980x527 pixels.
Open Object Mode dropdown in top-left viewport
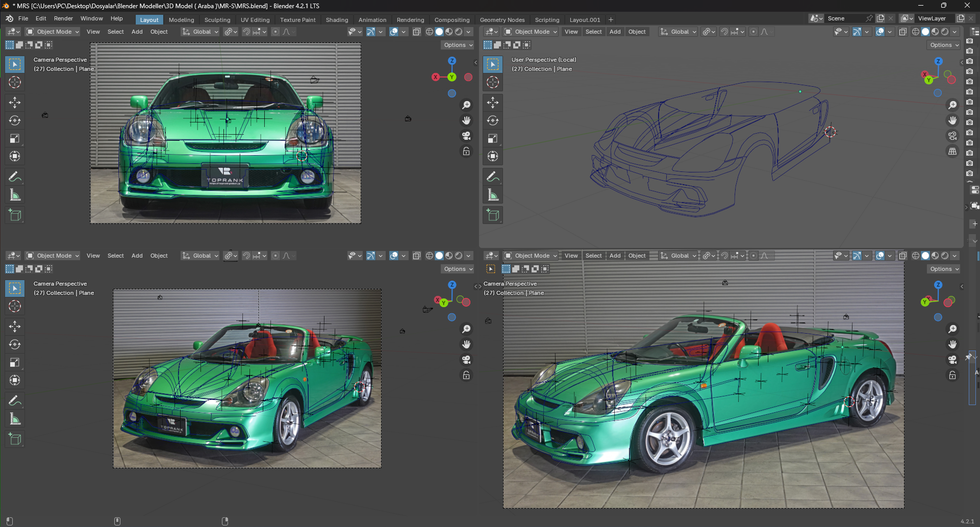click(x=53, y=32)
